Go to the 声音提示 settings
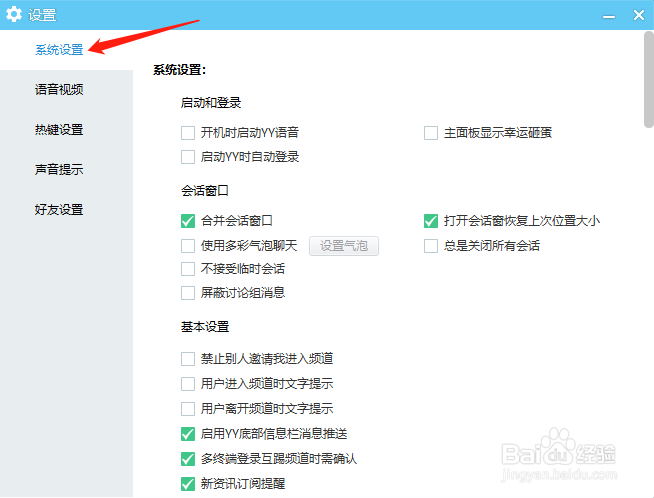This screenshot has height=498, width=654. [x=59, y=169]
